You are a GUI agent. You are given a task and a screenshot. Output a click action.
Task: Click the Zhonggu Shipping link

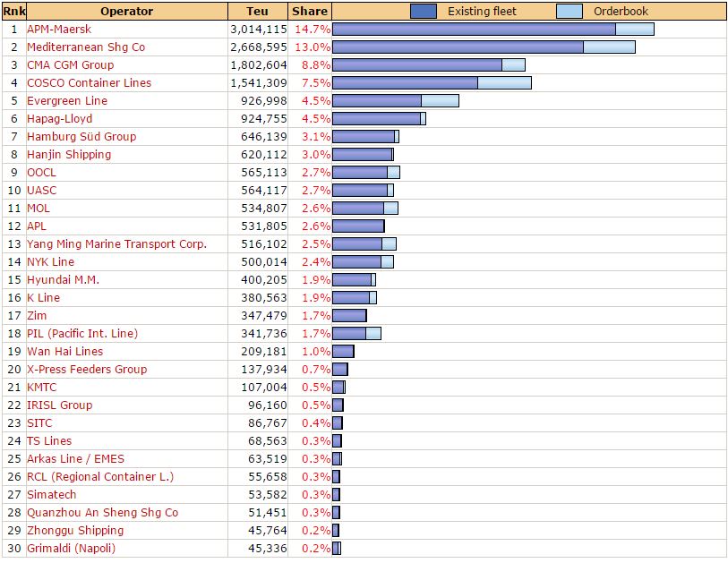[x=75, y=531]
